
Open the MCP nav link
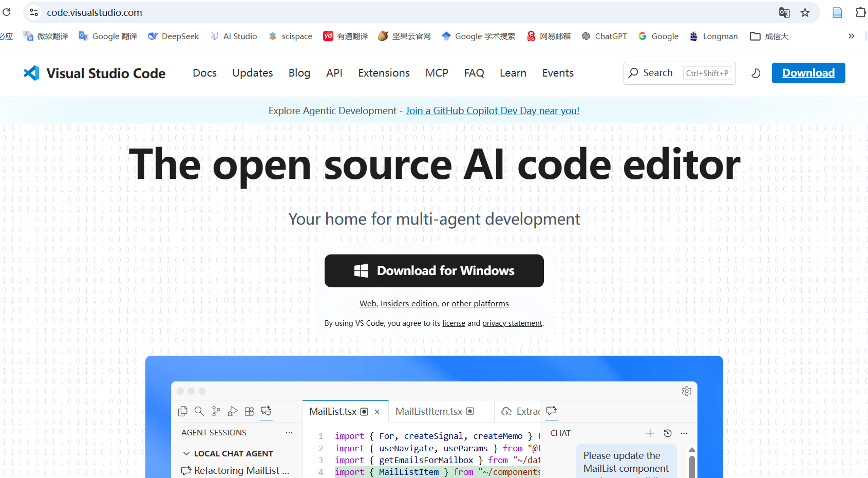pos(437,73)
